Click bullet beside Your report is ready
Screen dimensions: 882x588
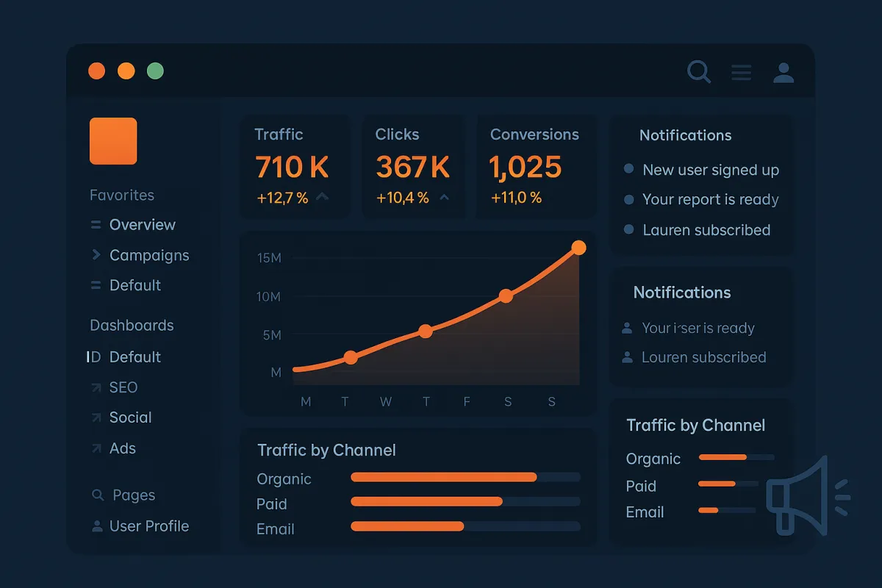click(x=628, y=199)
